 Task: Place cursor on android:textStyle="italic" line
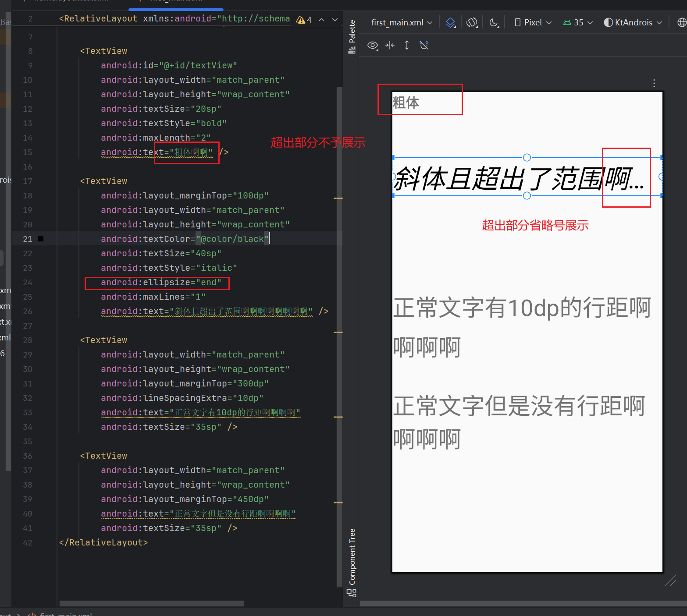click(169, 268)
